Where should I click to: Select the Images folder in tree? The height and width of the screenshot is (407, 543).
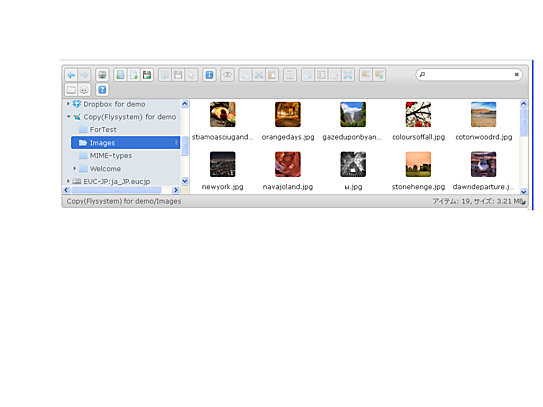pyautogui.click(x=125, y=143)
